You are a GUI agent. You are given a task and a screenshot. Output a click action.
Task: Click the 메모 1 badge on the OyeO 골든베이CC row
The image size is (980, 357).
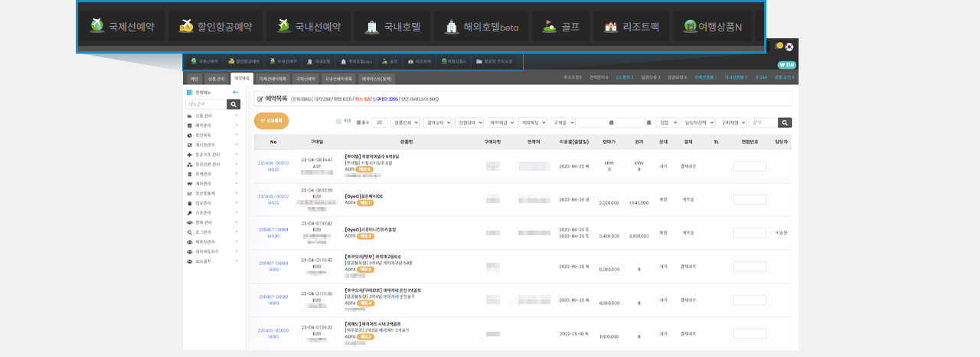(365, 203)
